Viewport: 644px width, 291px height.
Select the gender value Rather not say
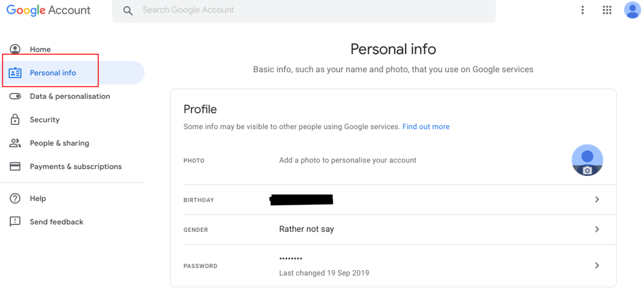(306, 229)
